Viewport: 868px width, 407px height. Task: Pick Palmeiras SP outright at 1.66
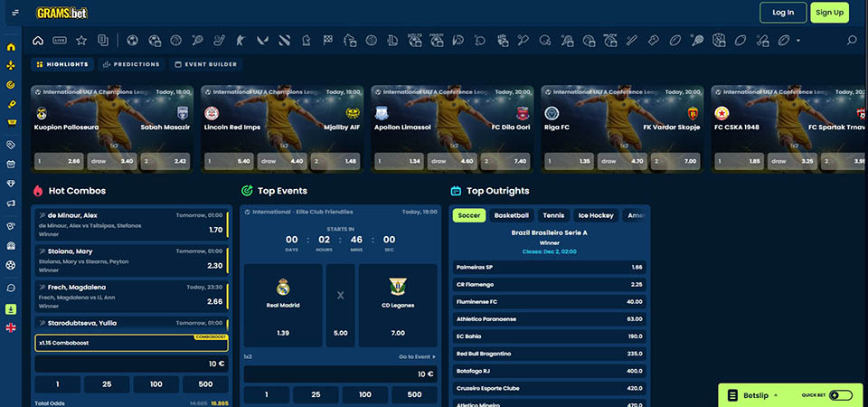point(549,267)
